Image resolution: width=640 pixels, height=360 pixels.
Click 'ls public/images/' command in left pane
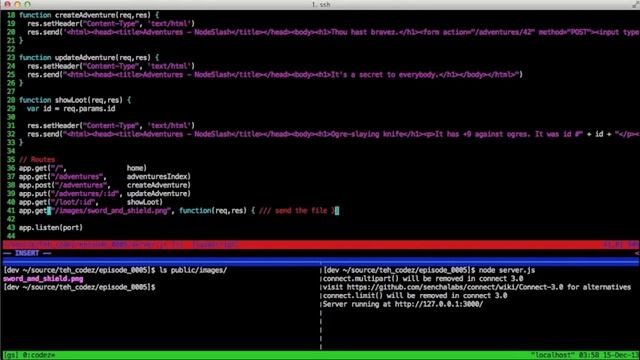click(193, 270)
